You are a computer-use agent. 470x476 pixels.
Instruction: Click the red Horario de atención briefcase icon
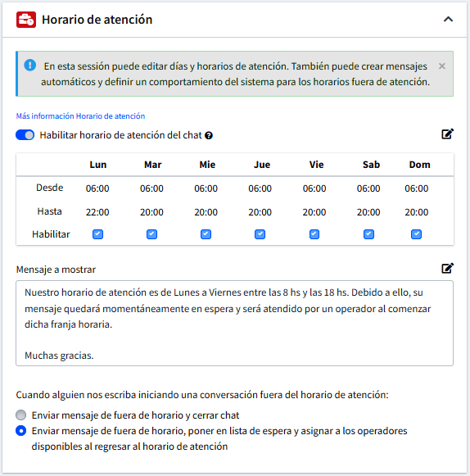pyautogui.click(x=26, y=20)
